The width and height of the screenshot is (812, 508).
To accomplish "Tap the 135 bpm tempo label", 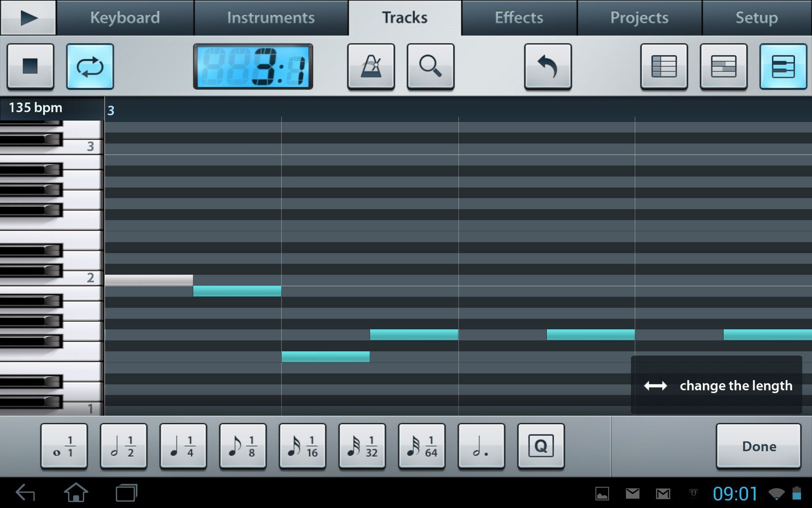I will 36,108.
